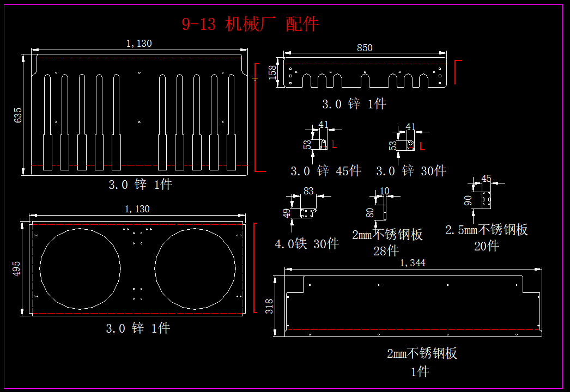This screenshot has width=570, height=392.
Task: Select the 1,344 dimension text
Action: pos(413,263)
